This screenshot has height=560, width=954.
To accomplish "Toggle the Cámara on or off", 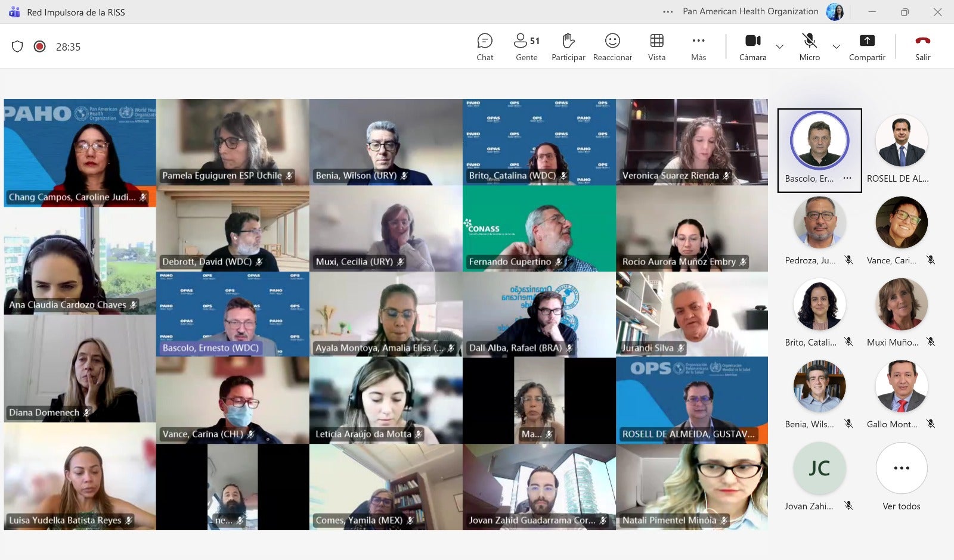I will point(752,47).
